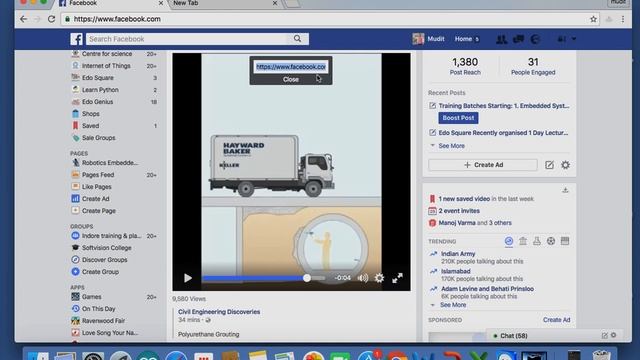This screenshot has width=640, height=360.
Task: Click the Facebook logo icon
Action: [76, 39]
